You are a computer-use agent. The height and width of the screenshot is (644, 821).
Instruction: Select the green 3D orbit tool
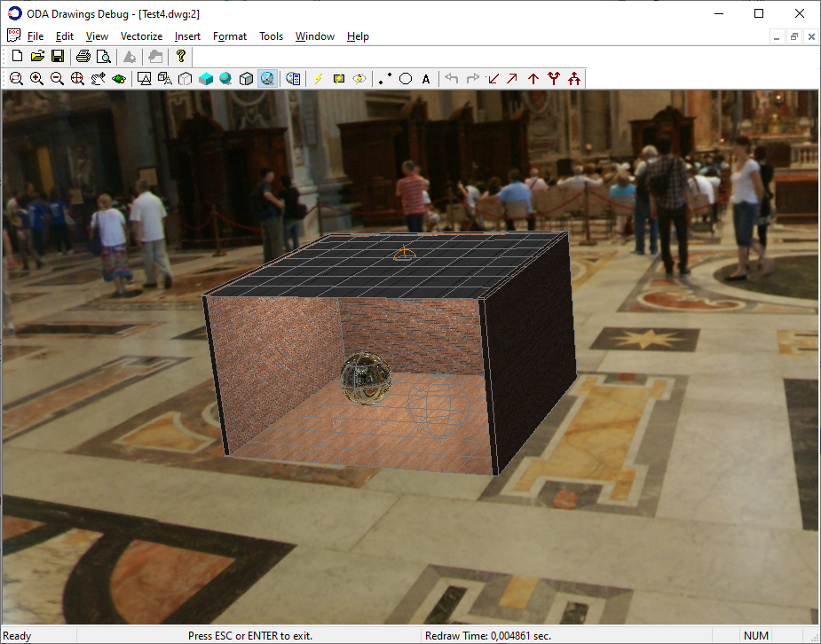point(119,79)
